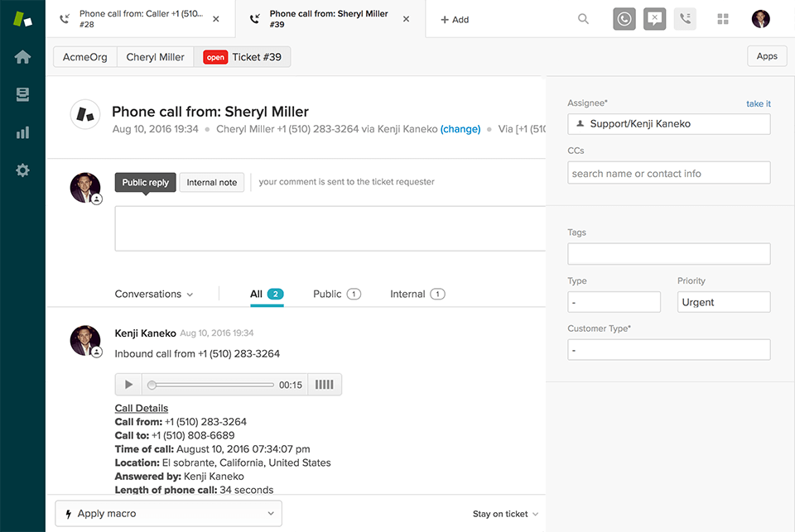Viewport: 795px width, 532px height.
Task: Click the Apps button
Action: 767,56
